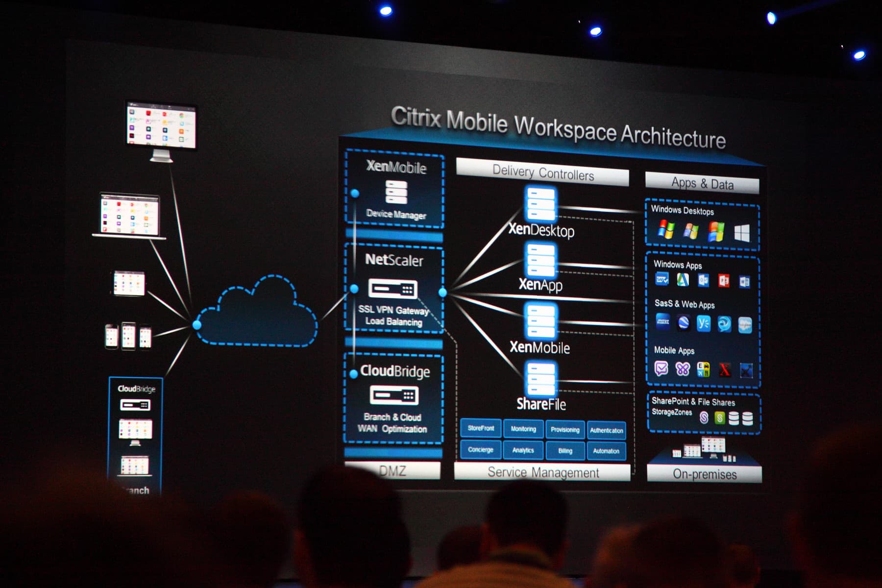Click the purple flower icon under Mobile Apps
This screenshot has width=882, height=588.
tap(683, 368)
